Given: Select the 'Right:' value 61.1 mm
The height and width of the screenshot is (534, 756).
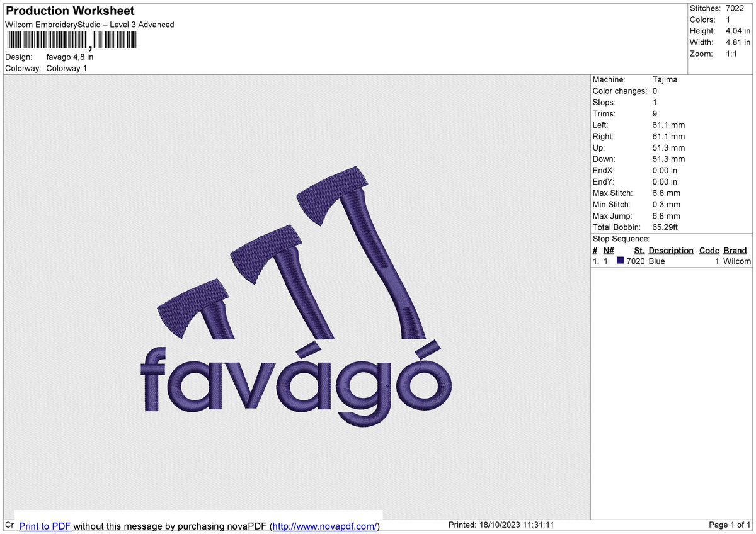Looking at the screenshot, I should [x=668, y=136].
